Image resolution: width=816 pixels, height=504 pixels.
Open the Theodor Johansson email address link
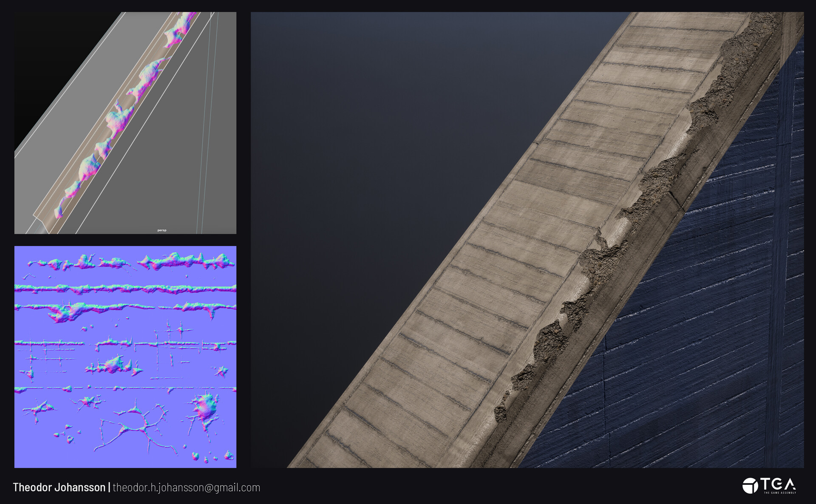pyautogui.click(x=186, y=487)
